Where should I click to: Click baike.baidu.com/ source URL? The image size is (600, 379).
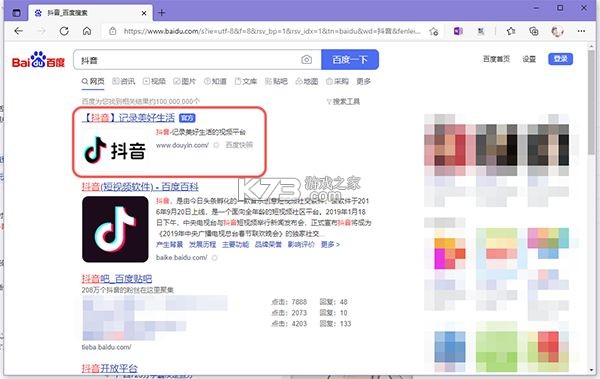point(182,258)
